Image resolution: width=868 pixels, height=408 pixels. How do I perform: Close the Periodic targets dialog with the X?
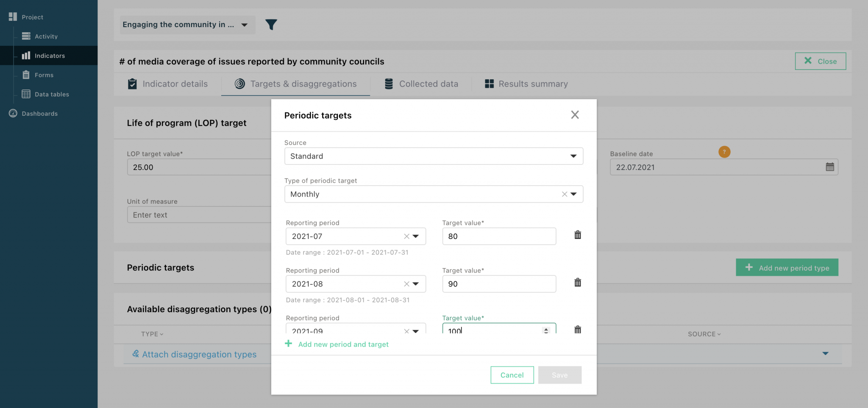pos(575,115)
